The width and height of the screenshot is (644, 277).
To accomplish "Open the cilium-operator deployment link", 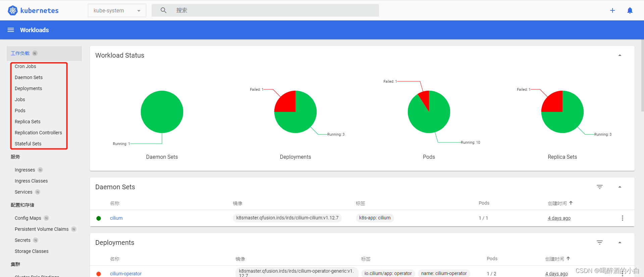I will click(x=126, y=274).
